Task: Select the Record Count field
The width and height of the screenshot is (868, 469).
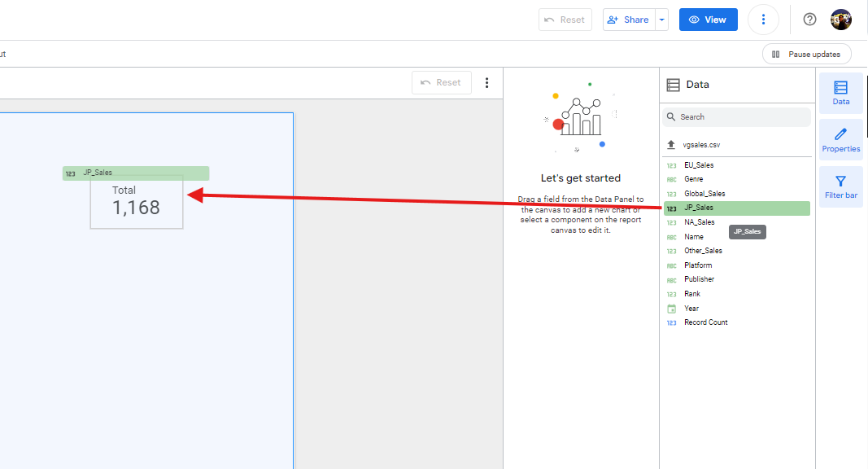Action: pyautogui.click(x=705, y=322)
